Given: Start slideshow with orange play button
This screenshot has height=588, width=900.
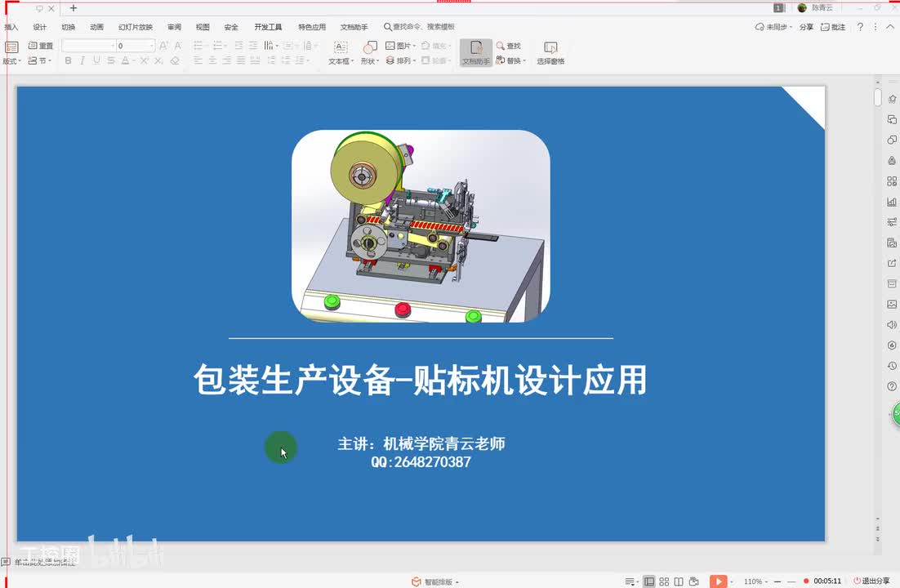Looking at the screenshot, I should [718, 581].
